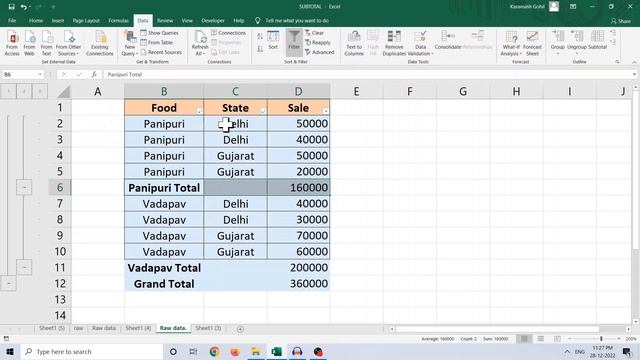This screenshot has height=360, width=640.
Task: Switch to the Developer tab
Action: pos(213,20)
